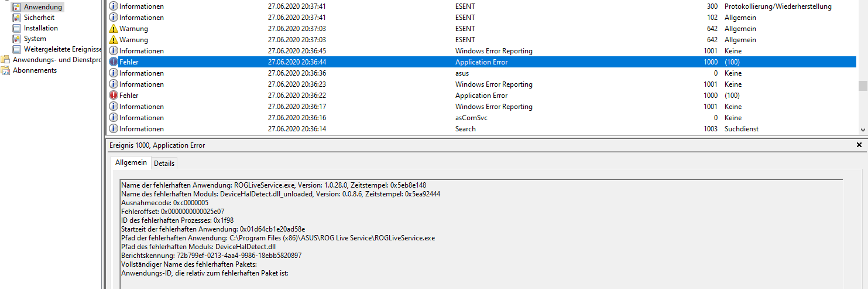Image resolution: width=868 pixels, height=289 pixels.
Task: Close the Ereignis 1000 preview pane
Action: pyautogui.click(x=859, y=145)
